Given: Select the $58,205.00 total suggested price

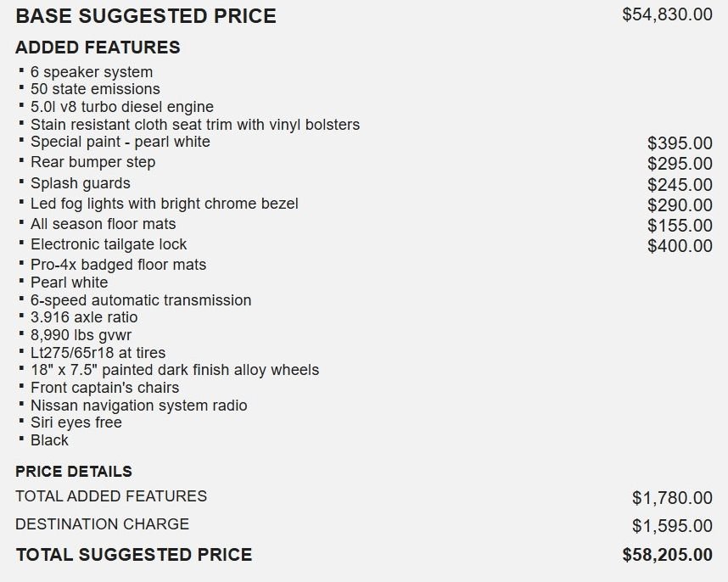Looking at the screenshot, I should pos(667,555).
